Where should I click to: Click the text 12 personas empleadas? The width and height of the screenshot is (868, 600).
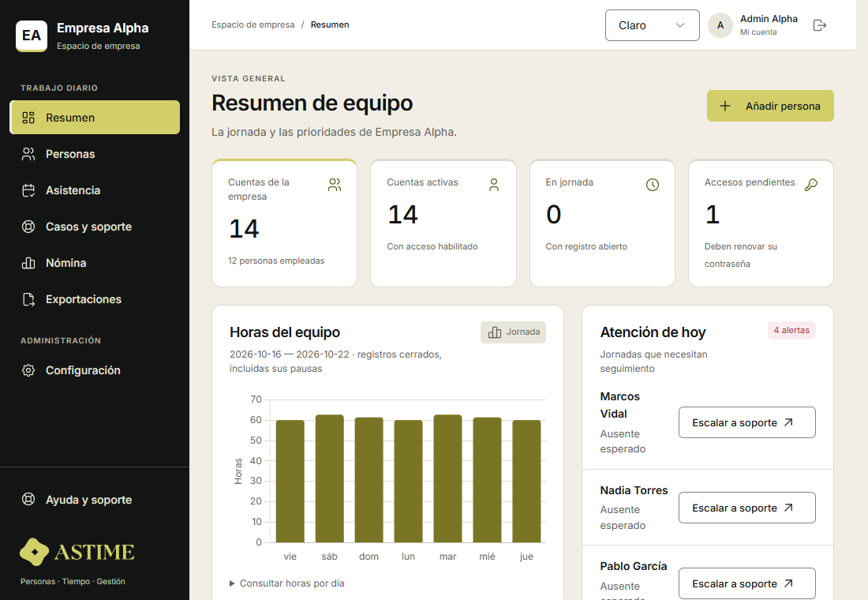tap(276, 261)
